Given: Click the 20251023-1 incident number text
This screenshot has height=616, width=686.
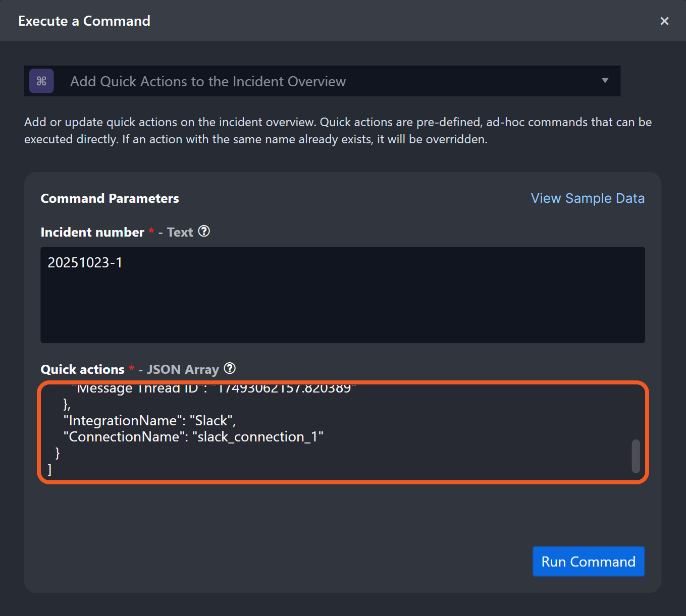Looking at the screenshot, I should click(85, 263).
